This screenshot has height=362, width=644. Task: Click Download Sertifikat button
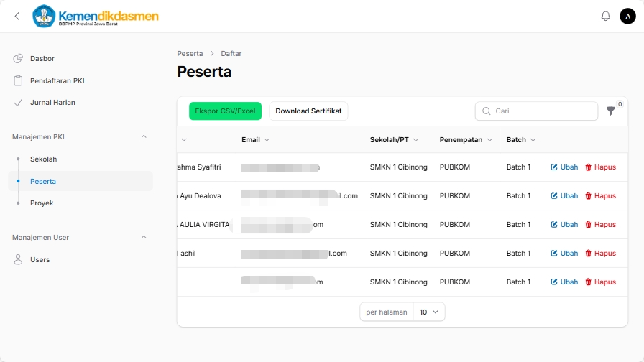click(308, 111)
